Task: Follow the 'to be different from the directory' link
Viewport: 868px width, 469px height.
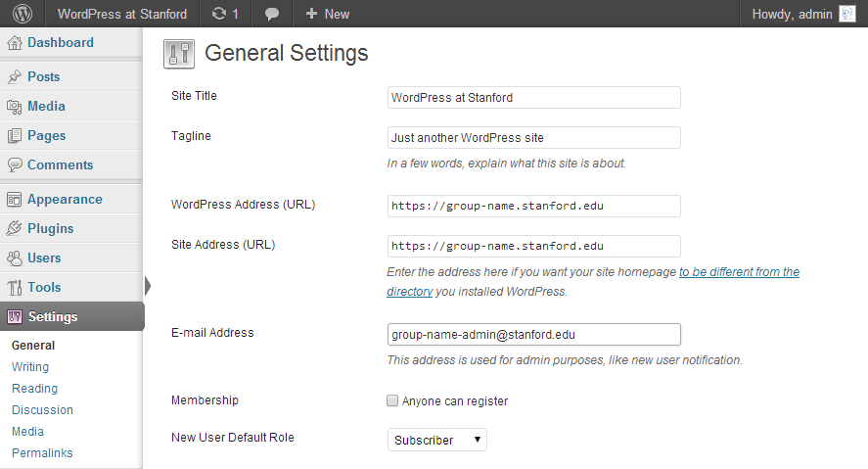Action: (x=739, y=272)
